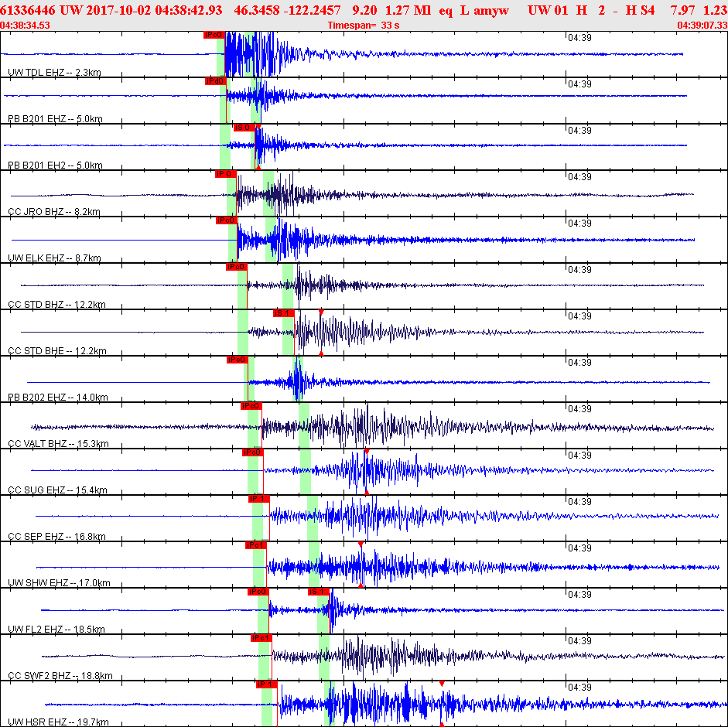The height and width of the screenshot is (727, 728).
Task: Click the depth value '9.20' in the header
Action: coord(364,10)
